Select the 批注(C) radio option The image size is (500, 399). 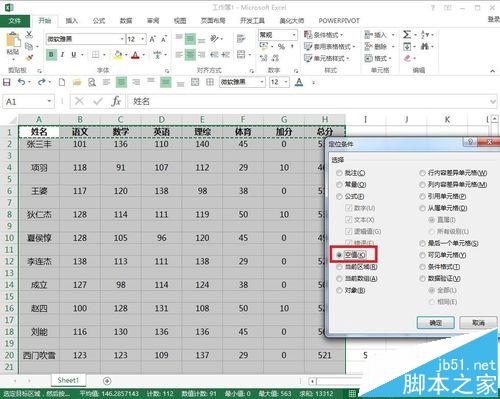(x=339, y=173)
